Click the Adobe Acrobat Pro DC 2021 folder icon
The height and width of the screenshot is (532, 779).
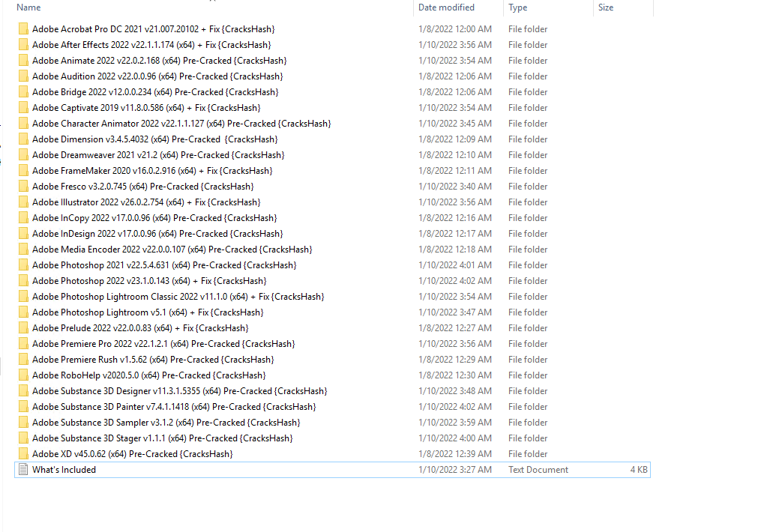tap(23, 28)
